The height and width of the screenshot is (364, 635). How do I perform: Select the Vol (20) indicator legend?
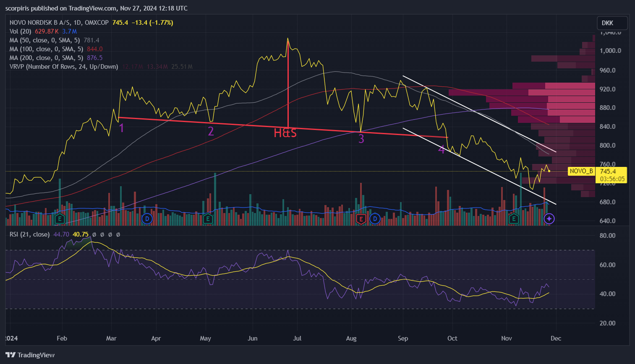click(x=20, y=31)
